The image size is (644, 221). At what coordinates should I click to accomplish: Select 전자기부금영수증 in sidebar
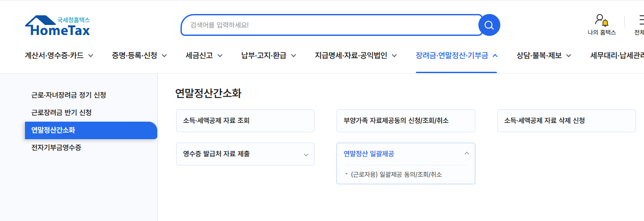(56, 147)
